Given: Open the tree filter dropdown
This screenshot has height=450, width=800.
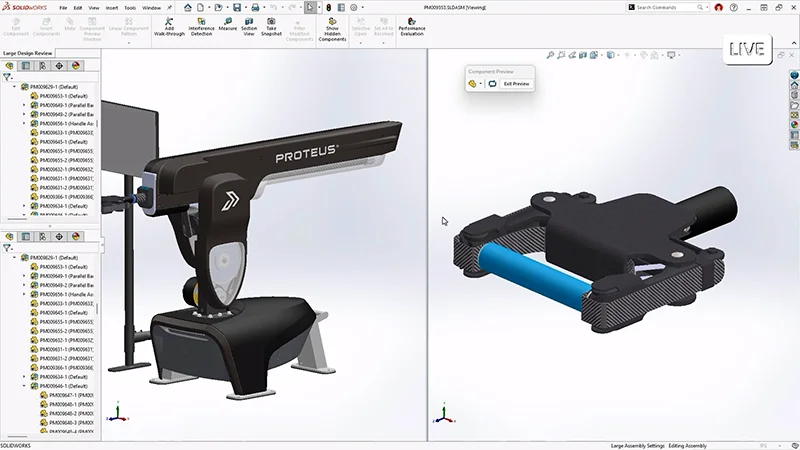Looking at the screenshot, I should tap(8, 76).
